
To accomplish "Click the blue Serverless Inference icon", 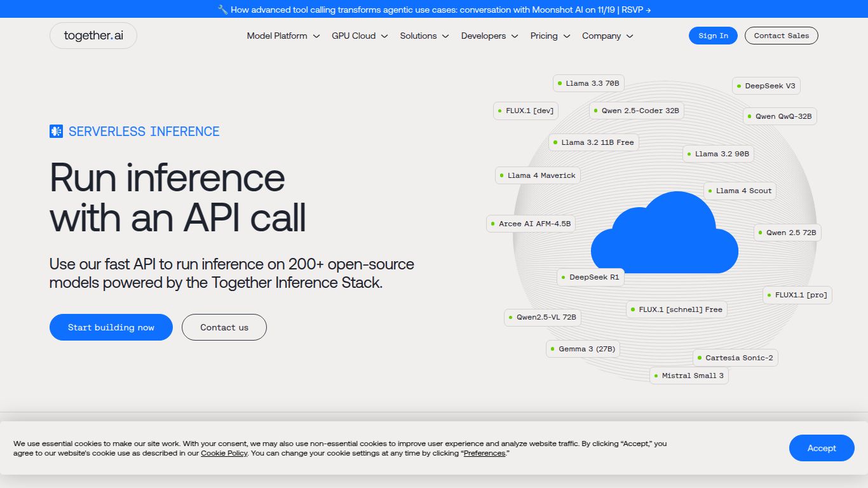I will (x=56, y=131).
